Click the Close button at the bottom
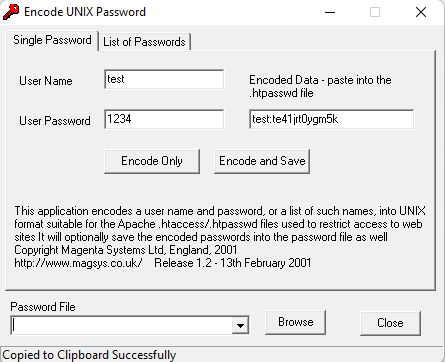The image size is (445, 362). [390, 323]
